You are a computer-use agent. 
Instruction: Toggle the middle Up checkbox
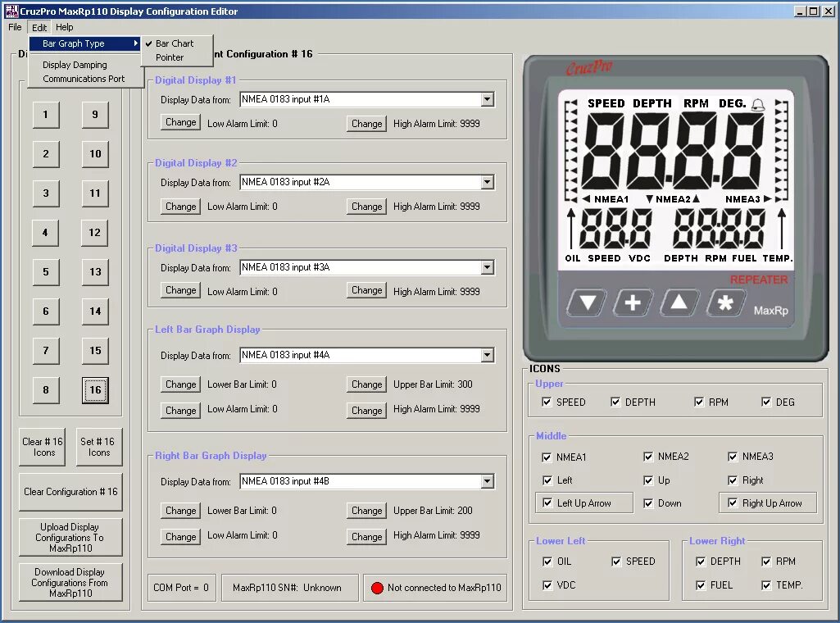pos(648,480)
